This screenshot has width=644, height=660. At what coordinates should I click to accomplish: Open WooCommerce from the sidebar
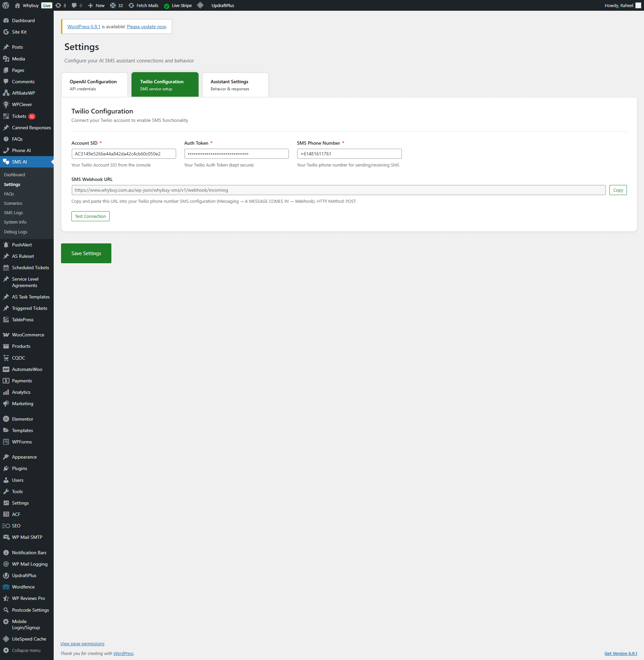coord(28,335)
